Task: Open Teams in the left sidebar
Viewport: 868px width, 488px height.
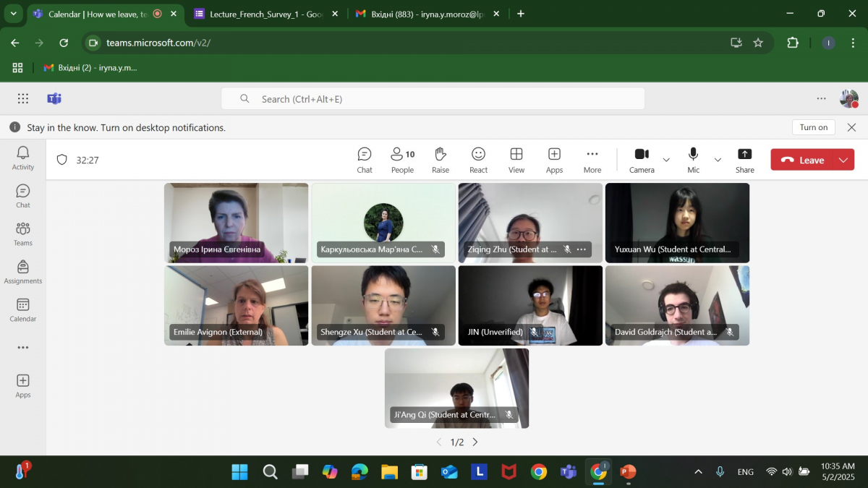Action: tap(23, 234)
